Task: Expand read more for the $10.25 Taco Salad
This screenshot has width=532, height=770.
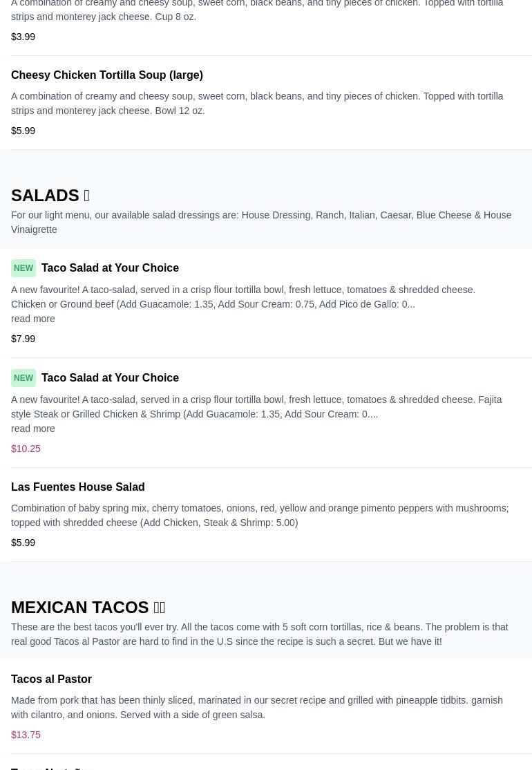Action: point(33,429)
